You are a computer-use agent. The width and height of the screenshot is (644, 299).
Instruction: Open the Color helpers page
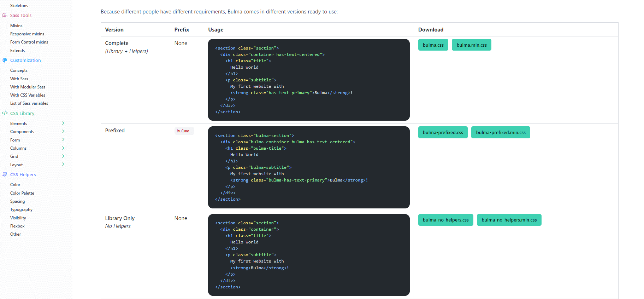coord(15,185)
